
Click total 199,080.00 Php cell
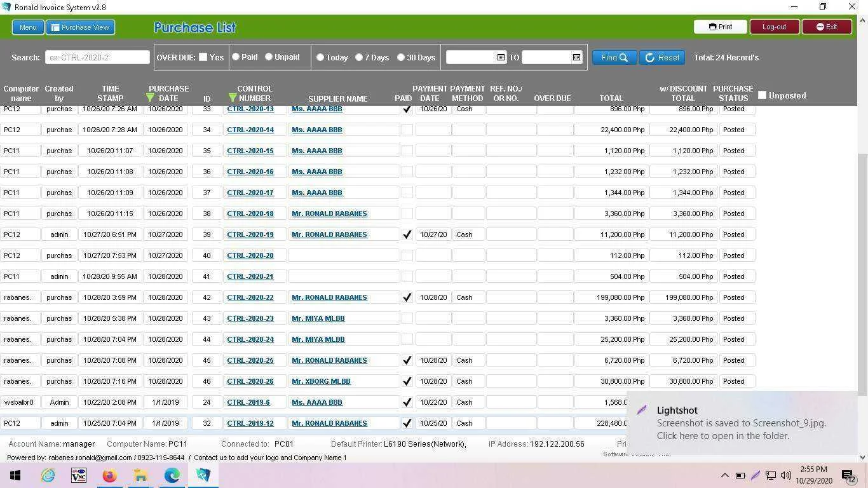coord(611,297)
